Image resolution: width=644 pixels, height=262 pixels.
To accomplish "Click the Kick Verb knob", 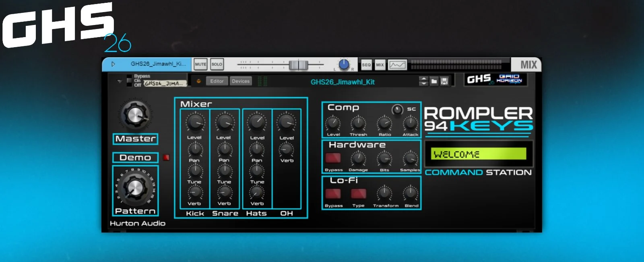I will (195, 193).
